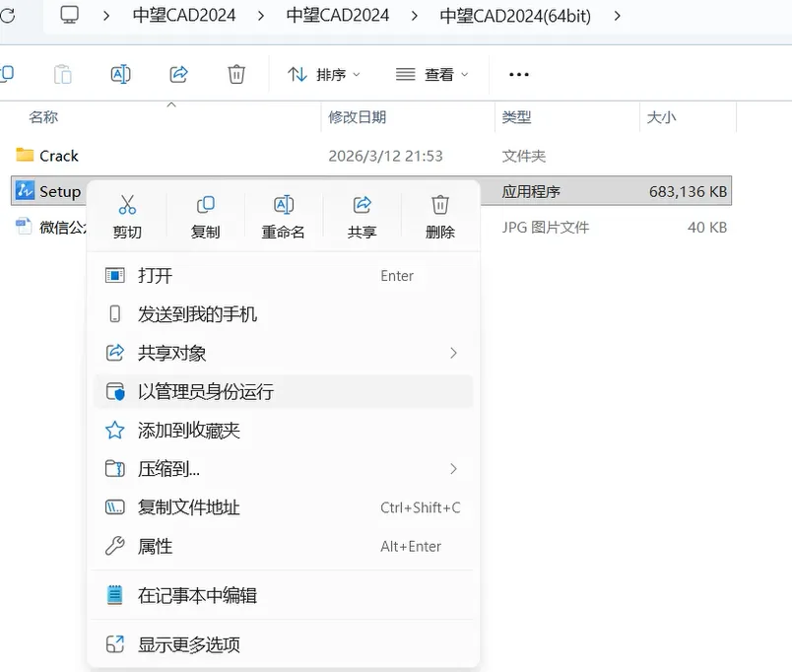
Task: Click the 40 KB size cell
Action: [x=707, y=228]
